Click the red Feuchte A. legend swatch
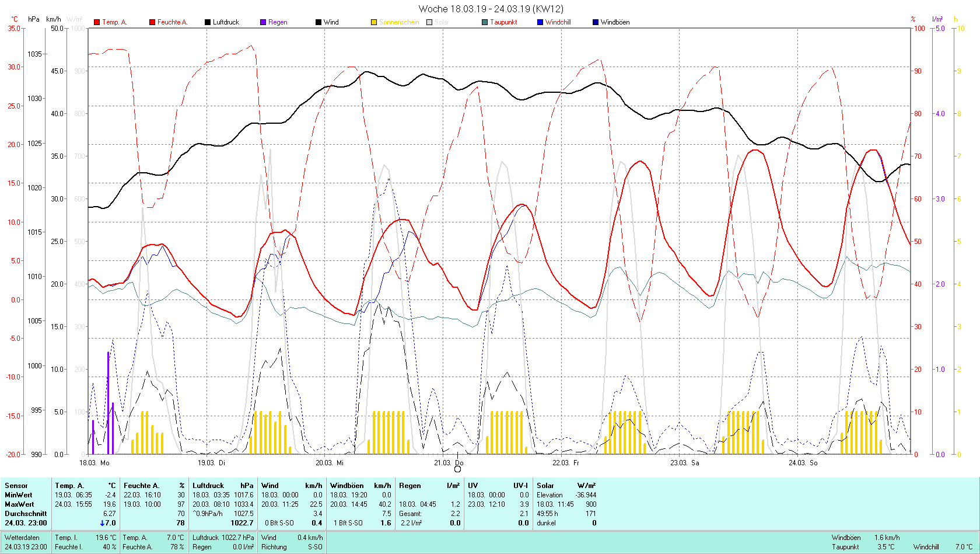980x554 pixels. [x=152, y=22]
